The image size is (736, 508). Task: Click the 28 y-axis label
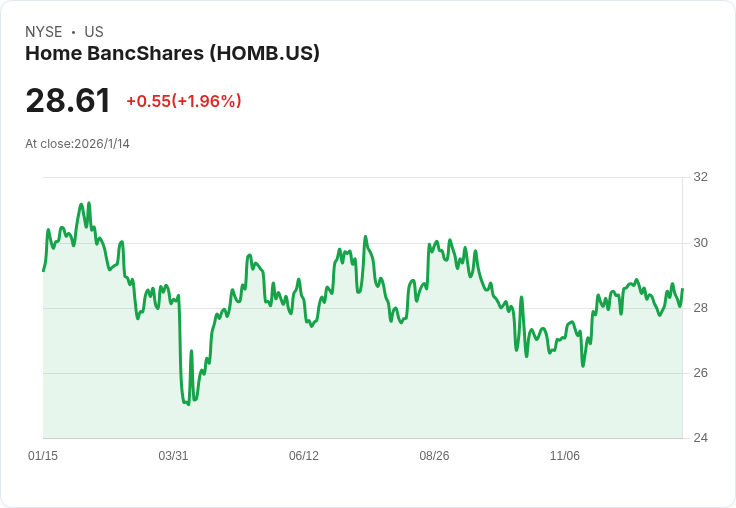click(700, 308)
